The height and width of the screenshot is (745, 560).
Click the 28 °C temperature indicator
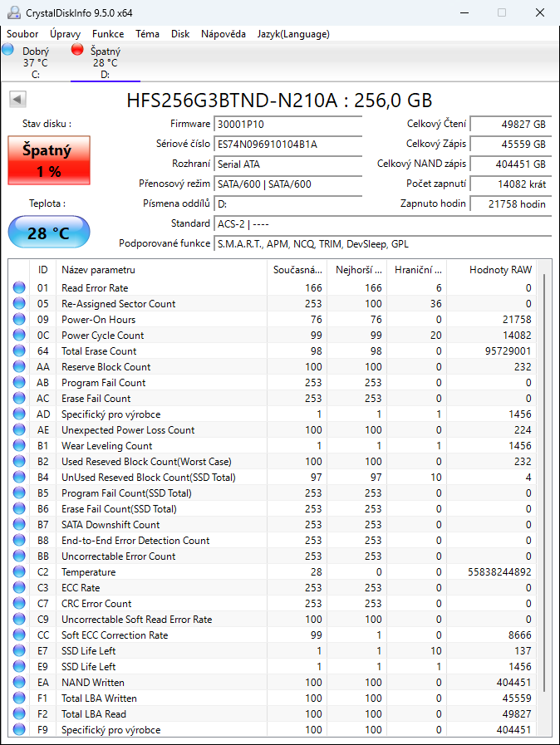coord(48,232)
